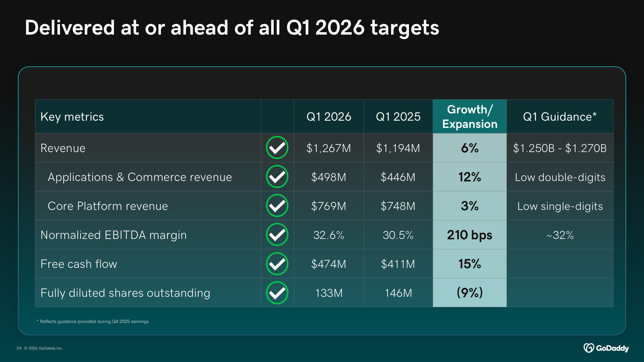
Task: Click the 'Revenue' row label
Action: (63, 148)
